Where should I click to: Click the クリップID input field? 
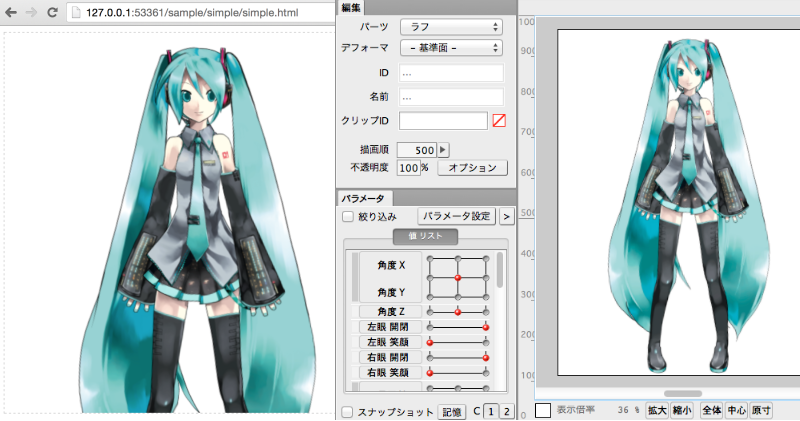coord(443,121)
